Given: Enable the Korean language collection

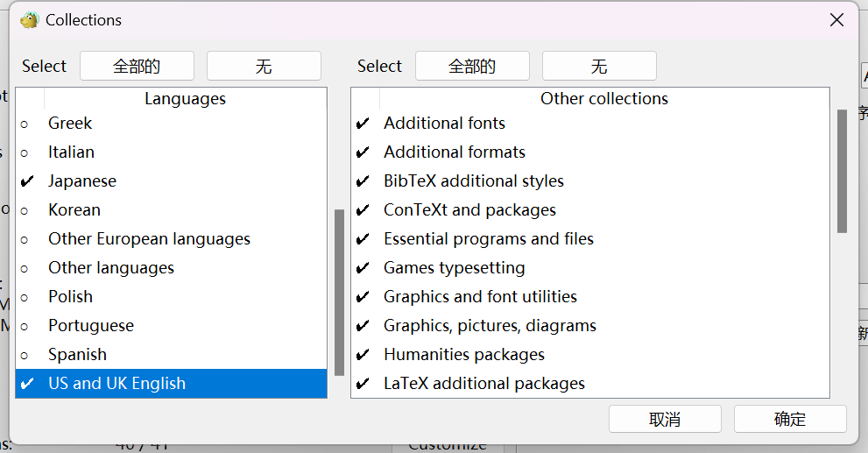Looking at the screenshot, I should (x=25, y=210).
